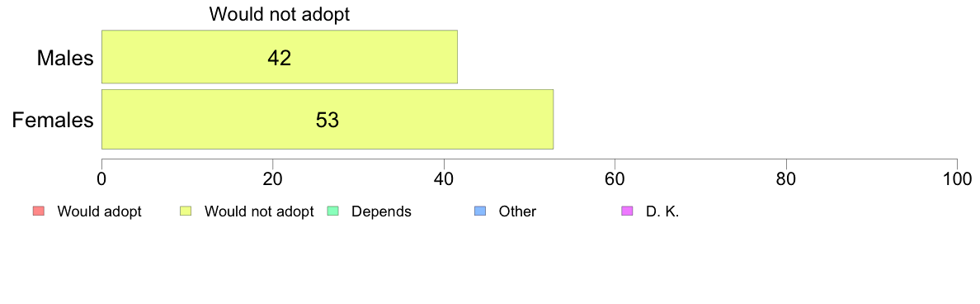This screenshot has height=304, width=980.
Task: Click the Would adopt legend text
Action: point(99,211)
